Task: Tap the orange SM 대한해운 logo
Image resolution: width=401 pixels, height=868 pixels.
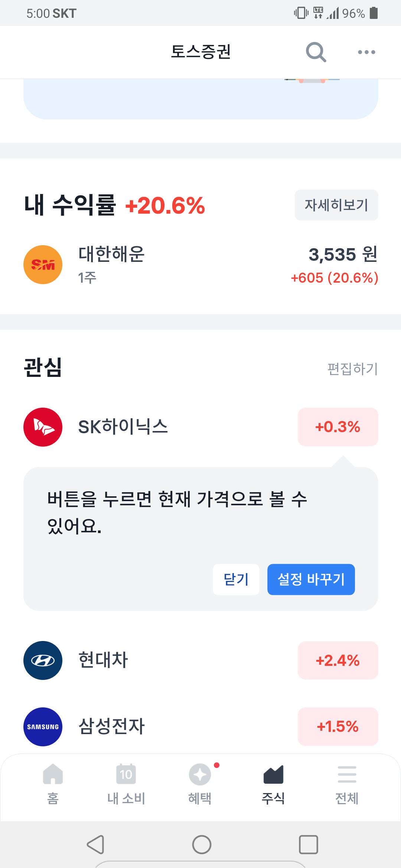Action: pyautogui.click(x=43, y=264)
